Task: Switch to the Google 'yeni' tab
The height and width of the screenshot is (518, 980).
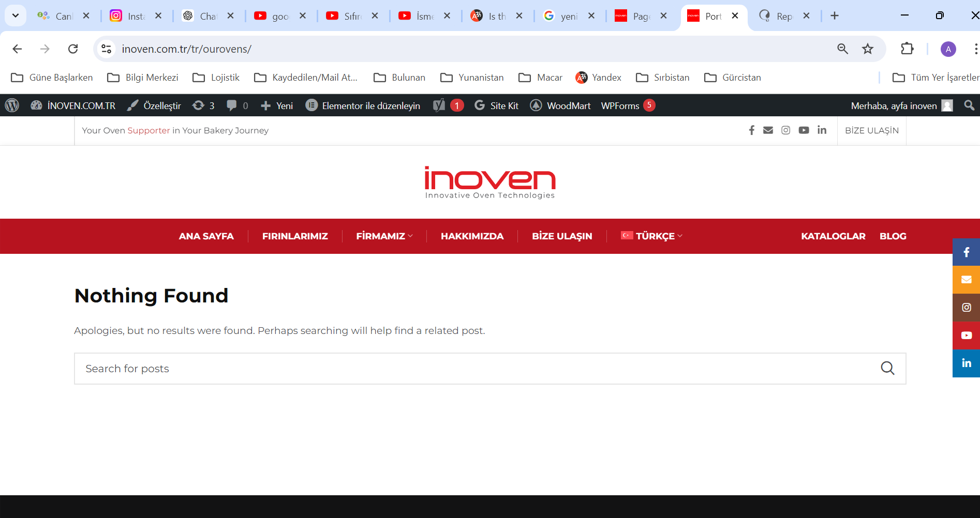Action: point(562,16)
